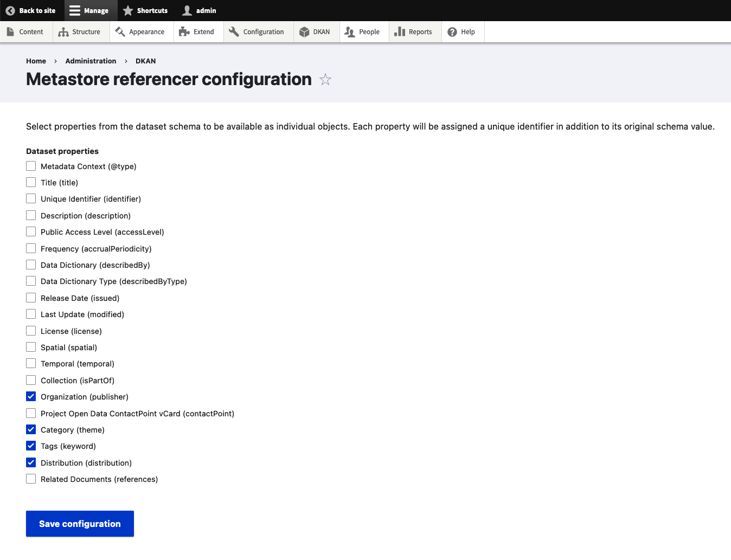Check Spatial (spatial) checkbox
This screenshot has height=560, width=731.
pyautogui.click(x=31, y=347)
